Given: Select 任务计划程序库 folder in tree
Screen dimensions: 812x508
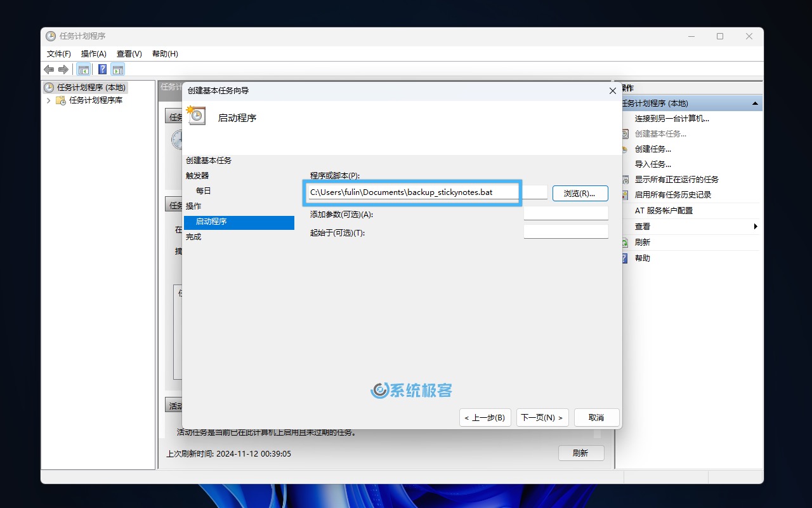Looking at the screenshot, I should 95,100.
